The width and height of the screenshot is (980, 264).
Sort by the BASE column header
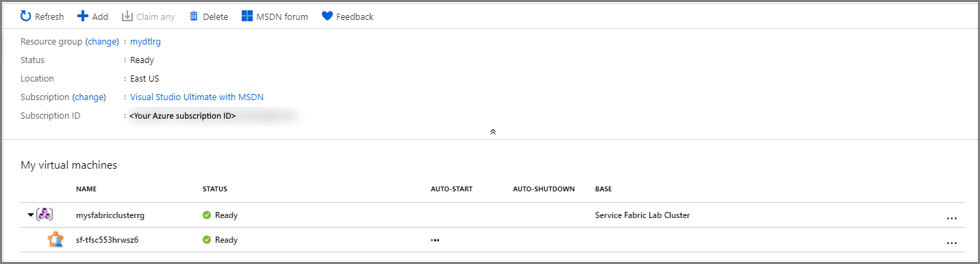(x=603, y=189)
